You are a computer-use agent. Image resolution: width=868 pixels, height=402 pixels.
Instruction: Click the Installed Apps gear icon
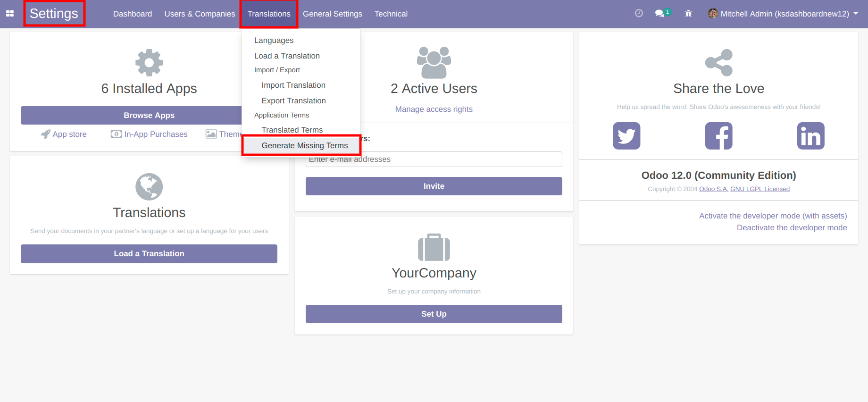point(149,63)
